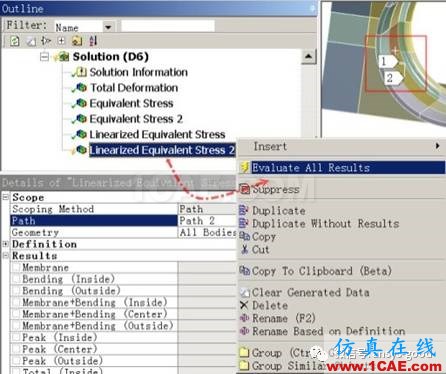Screen dimensions: 446x374
Task: Select Solution Information in the tree
Action: (138, 72)
